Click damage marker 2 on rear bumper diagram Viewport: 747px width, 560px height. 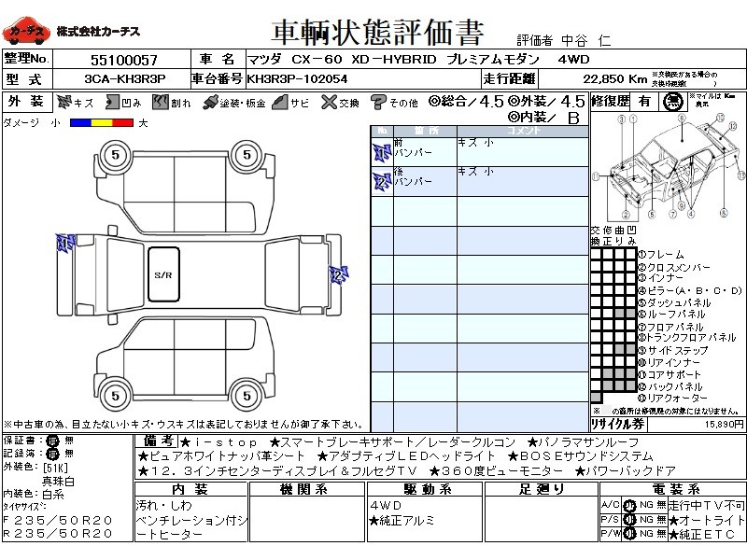[338, 273]
